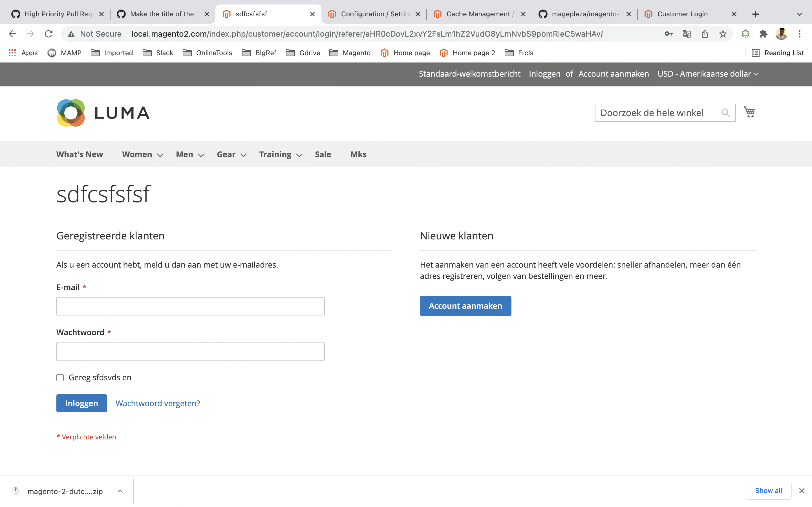
Task: Focus the E-mail input field
Action: pos(190,306)
